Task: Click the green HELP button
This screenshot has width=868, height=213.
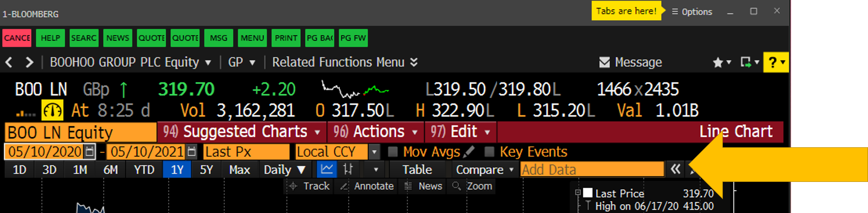Action: click(x=50, y=38)
